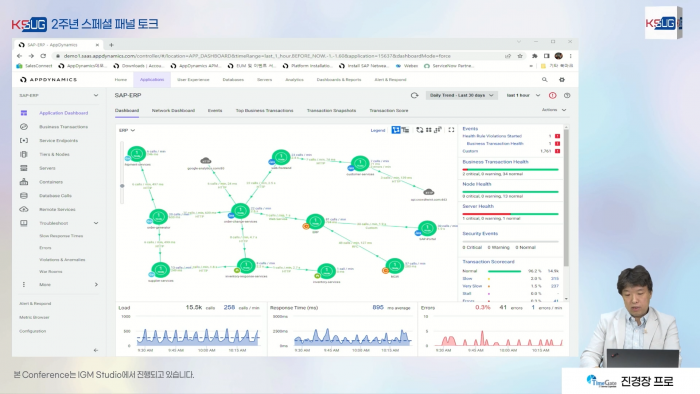
Task: Open the Metric Browser link
Action: click(x=34, y=317)
